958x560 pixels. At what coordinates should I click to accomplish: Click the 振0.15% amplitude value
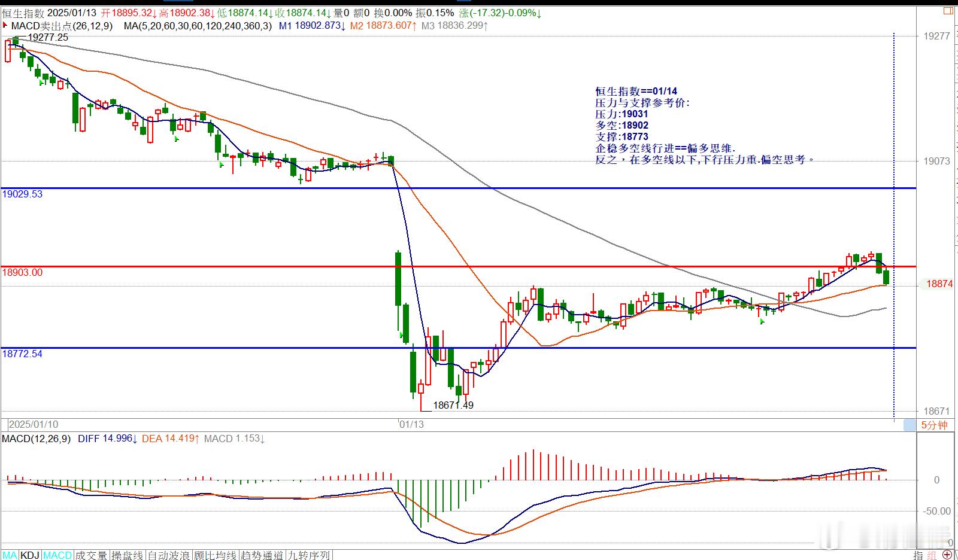point(435,13)
